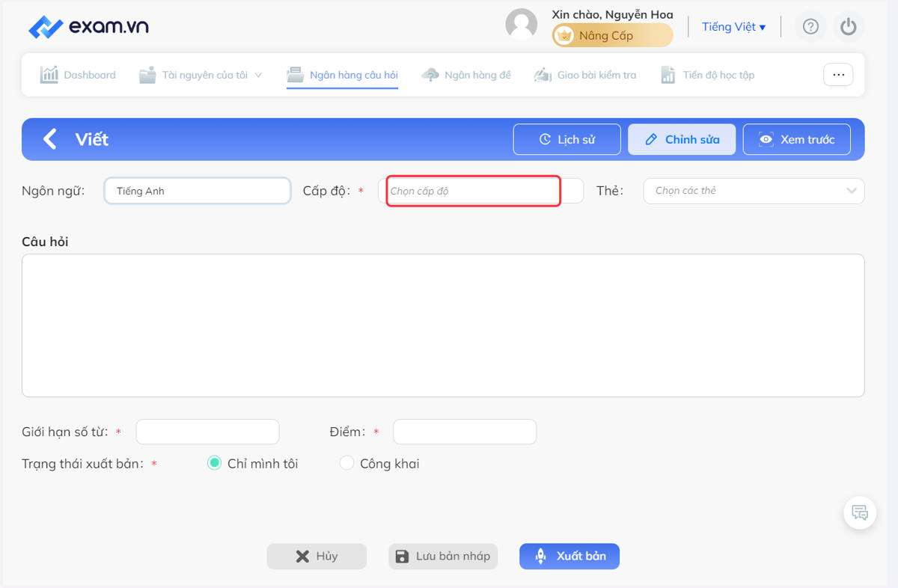Screen dimensions: 898x588
Task: Open the Tiếng Việt language dropdown
Action: 733,27
